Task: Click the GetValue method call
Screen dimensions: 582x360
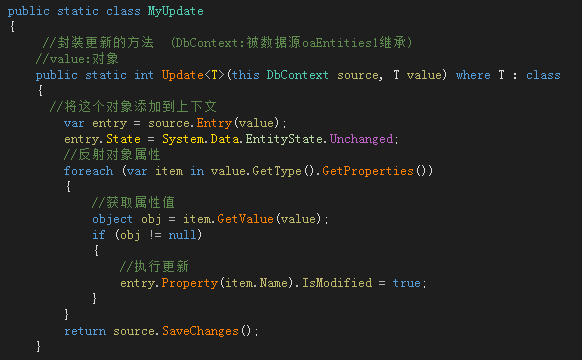Action: [x=245, y=219]
